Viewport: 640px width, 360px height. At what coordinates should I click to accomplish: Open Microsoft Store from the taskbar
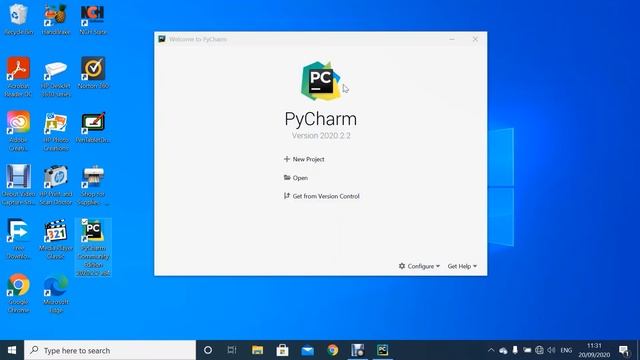click(282, 350)
